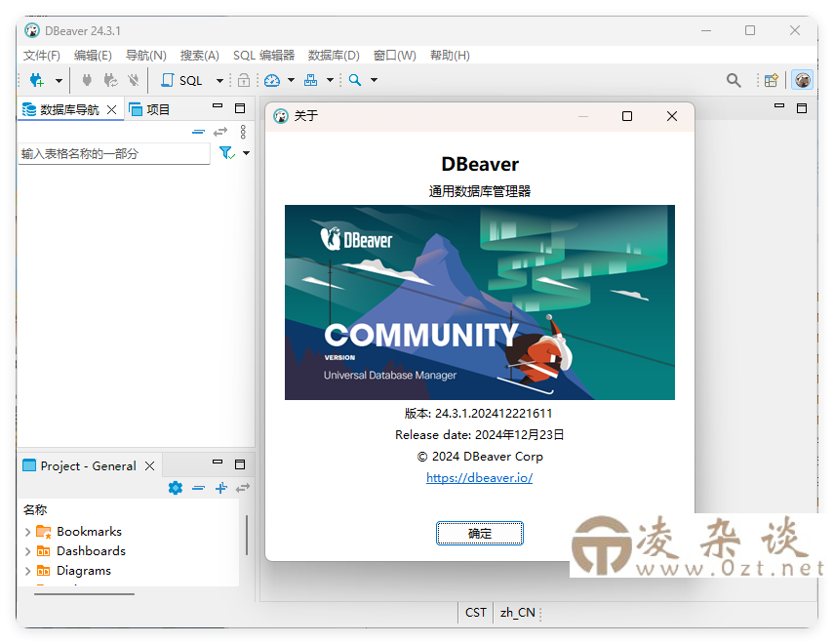Maximize the 关于 dialog window
834x644 pixels.
pyautogui.click(x=627, y=116)
